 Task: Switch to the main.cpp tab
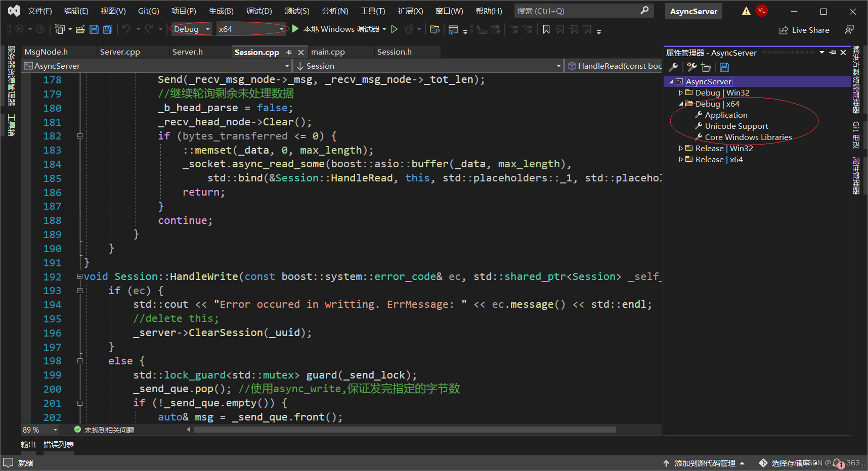point(328,52)
